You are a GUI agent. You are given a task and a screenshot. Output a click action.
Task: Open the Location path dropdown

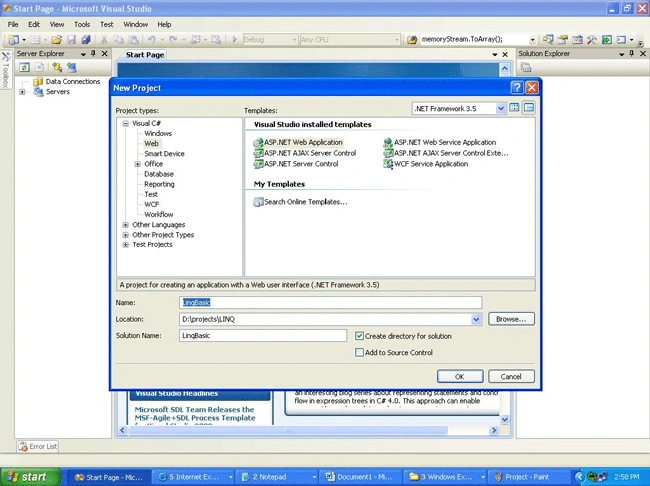(476, 319)
